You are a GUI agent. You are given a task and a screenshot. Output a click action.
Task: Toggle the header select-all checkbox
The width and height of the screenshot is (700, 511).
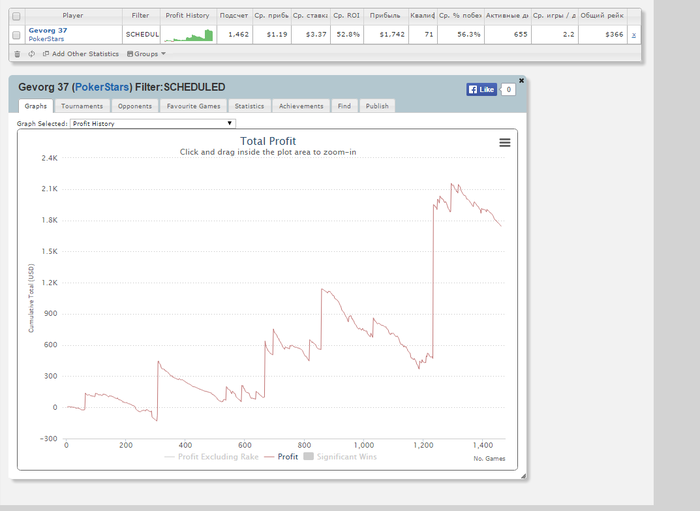tap(17, 16)
